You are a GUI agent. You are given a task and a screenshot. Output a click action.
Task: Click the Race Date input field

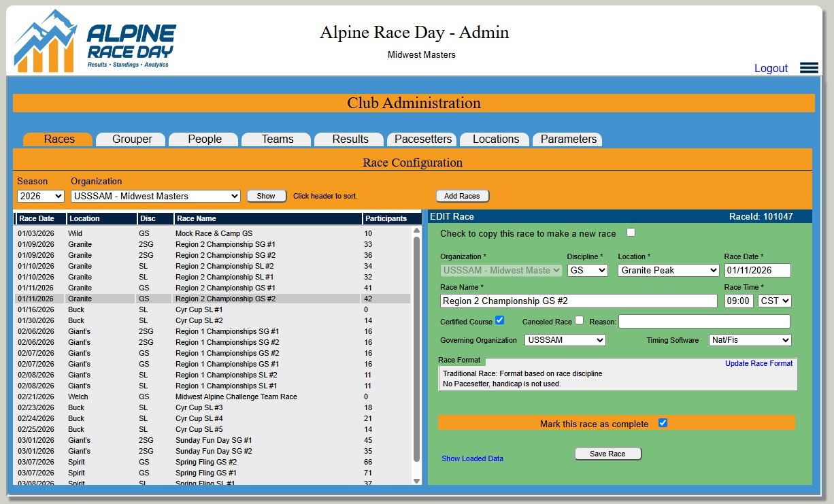[757, 270]
